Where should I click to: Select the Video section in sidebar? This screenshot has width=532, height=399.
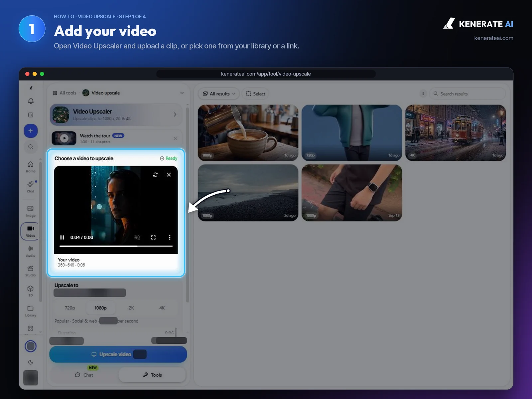coord(30,231)
